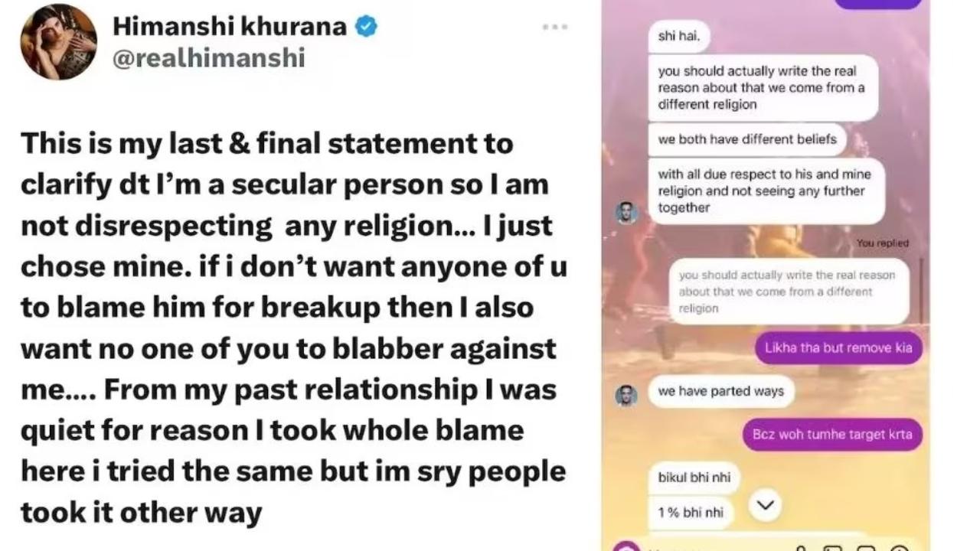Open Himanshi Khurana's profile picture
Screen dimensions: 980x551
(58, 42)
